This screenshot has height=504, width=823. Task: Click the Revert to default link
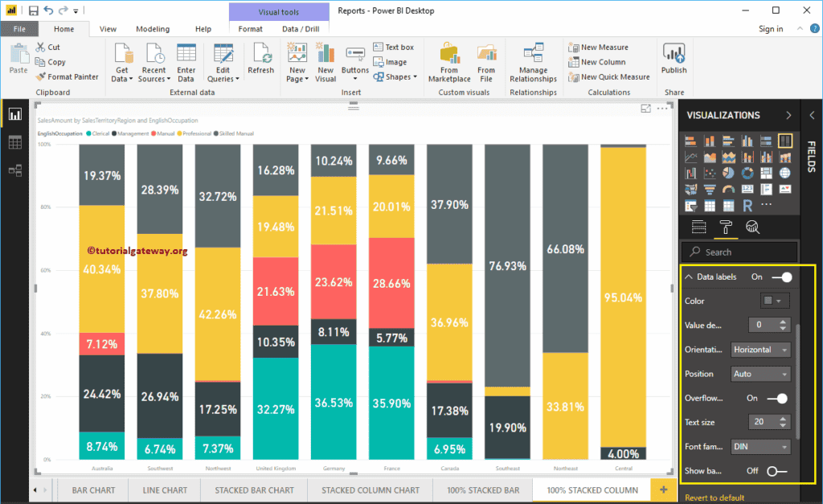pos(713,497)
